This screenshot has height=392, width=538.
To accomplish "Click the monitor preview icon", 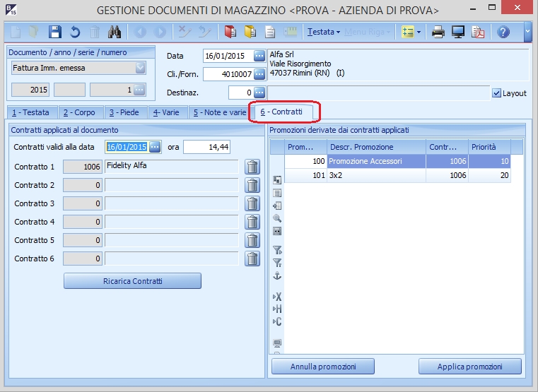I will 457,32.
